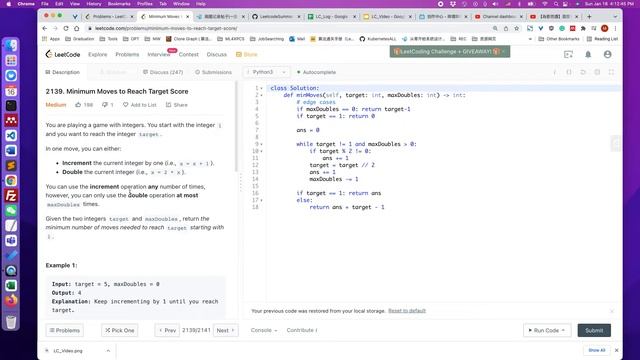640x360 pixels.
Task: Toggle fullscreen for the code editor
Action: point(611,72)
